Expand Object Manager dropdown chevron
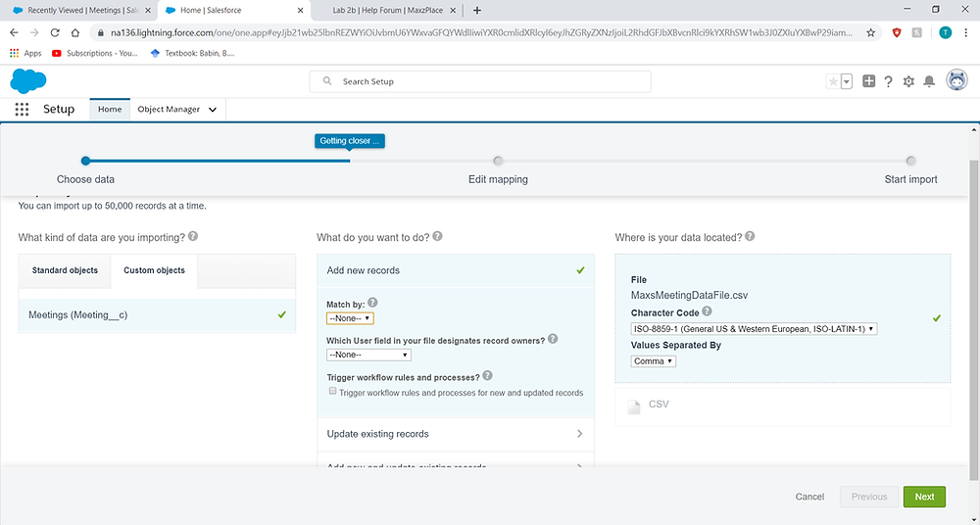Image resolution: width=980 pixels, height=525 pixels. pos(213,110)
